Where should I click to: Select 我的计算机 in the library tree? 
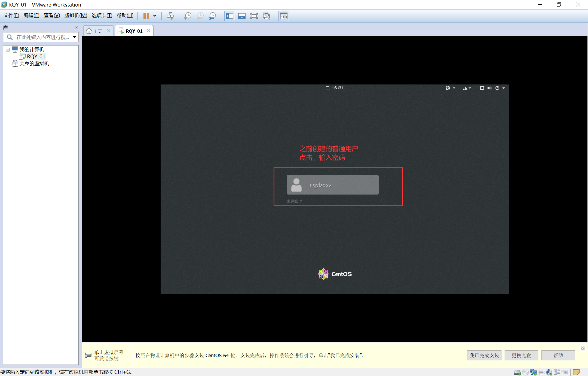[x=32, y=49]
